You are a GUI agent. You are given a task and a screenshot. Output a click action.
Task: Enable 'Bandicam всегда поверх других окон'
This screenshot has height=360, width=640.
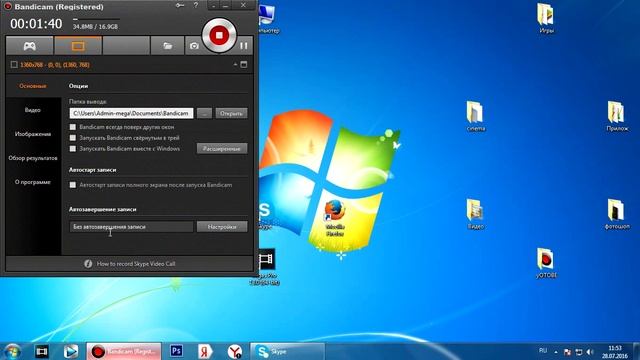(x=73, y=127)
